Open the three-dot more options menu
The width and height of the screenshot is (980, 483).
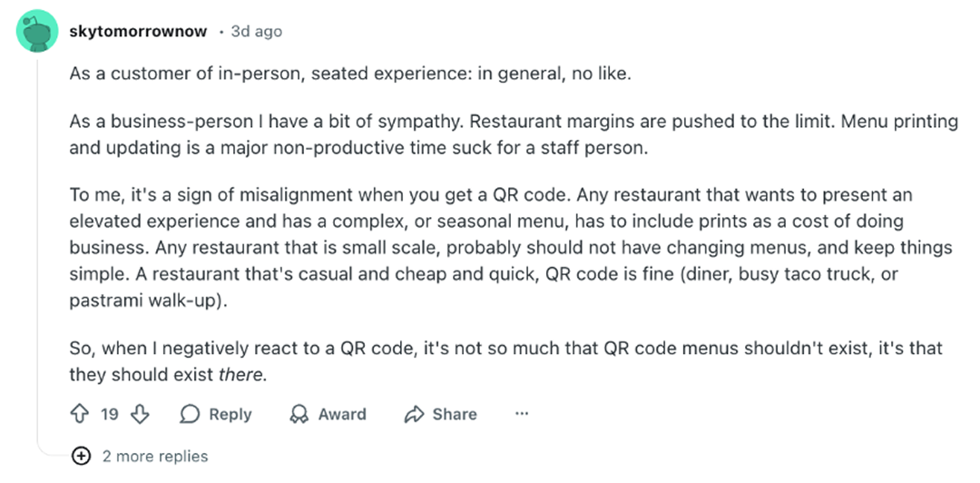pyautogui.click(x=522, y=414)
